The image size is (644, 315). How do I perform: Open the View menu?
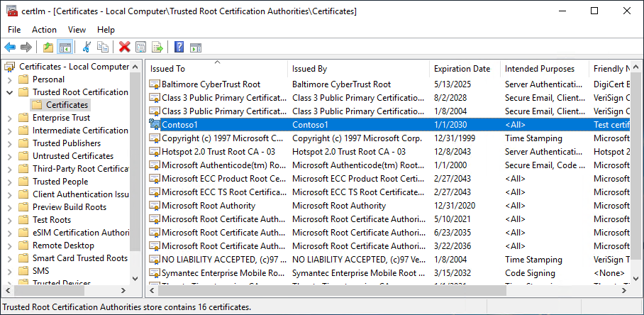click(x=77, y=30)
